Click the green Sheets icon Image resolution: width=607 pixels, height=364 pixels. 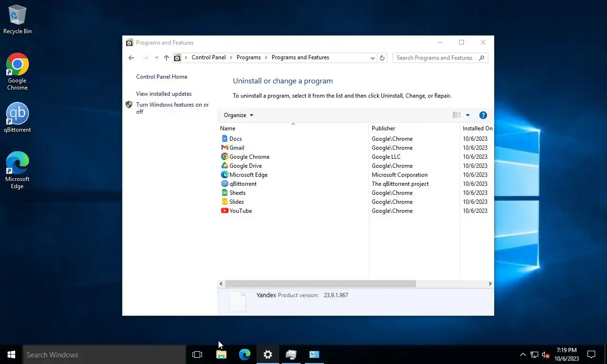coord(225,192)
